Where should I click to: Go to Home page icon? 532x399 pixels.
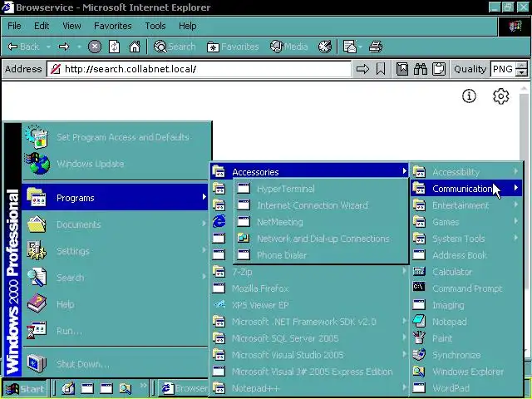[x=135, y=47]
